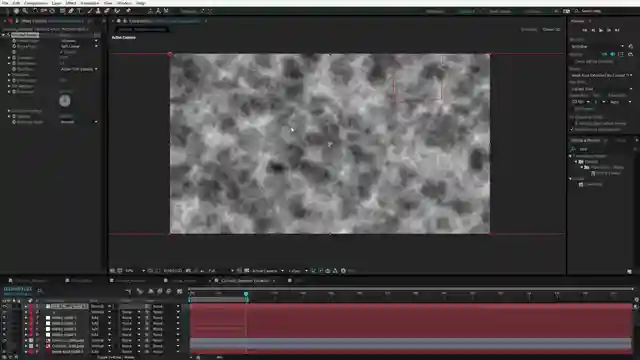Go to last frame in Preview panel
This screenshot has height=360, width=640.
[617, 30]
